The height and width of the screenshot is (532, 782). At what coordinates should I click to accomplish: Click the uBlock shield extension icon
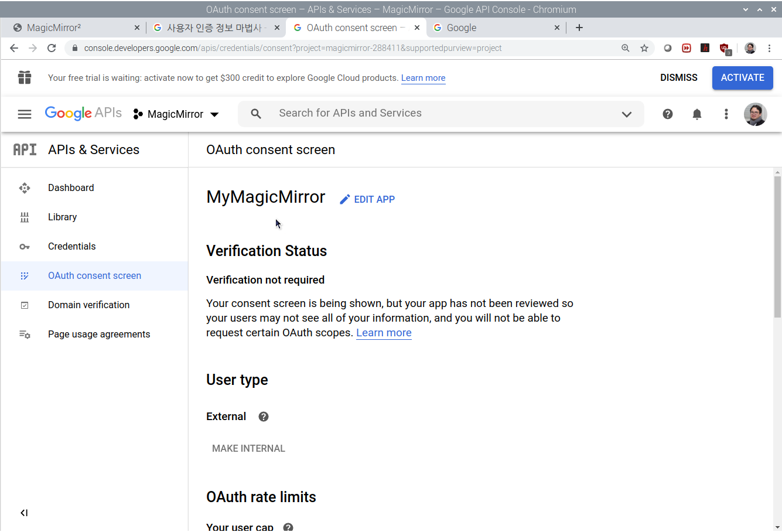(x=725, y=49)
